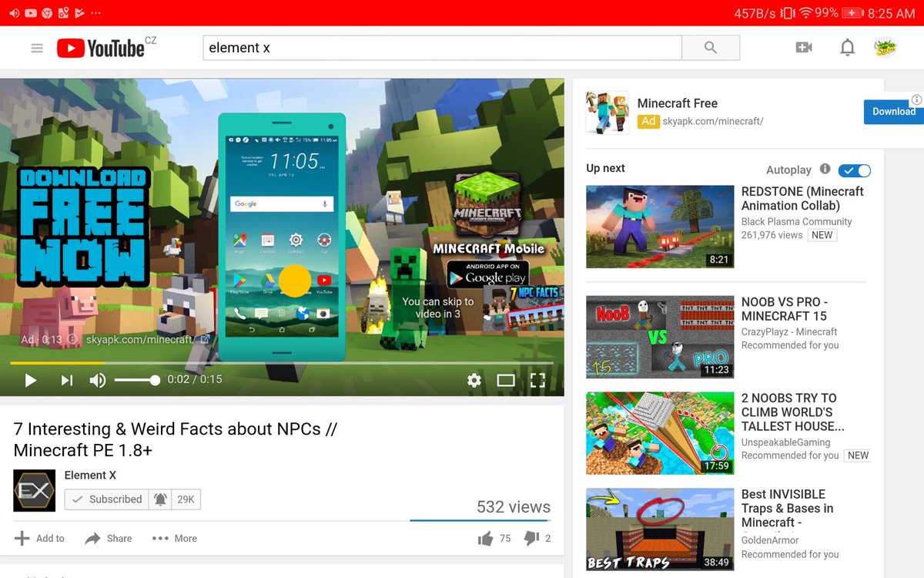Open NOOB VS PRO thumbnail
This screenshot has height=578, width=924.
coord(660,337)
